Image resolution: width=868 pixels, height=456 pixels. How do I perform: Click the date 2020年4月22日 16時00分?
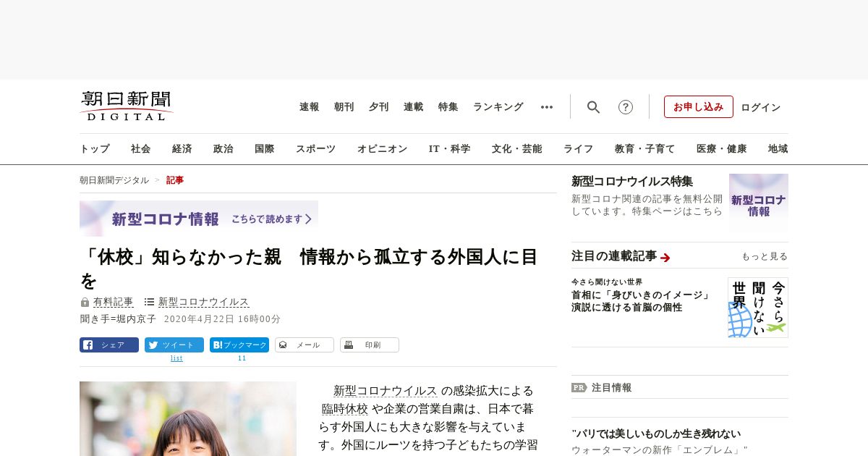pos(222,318)
